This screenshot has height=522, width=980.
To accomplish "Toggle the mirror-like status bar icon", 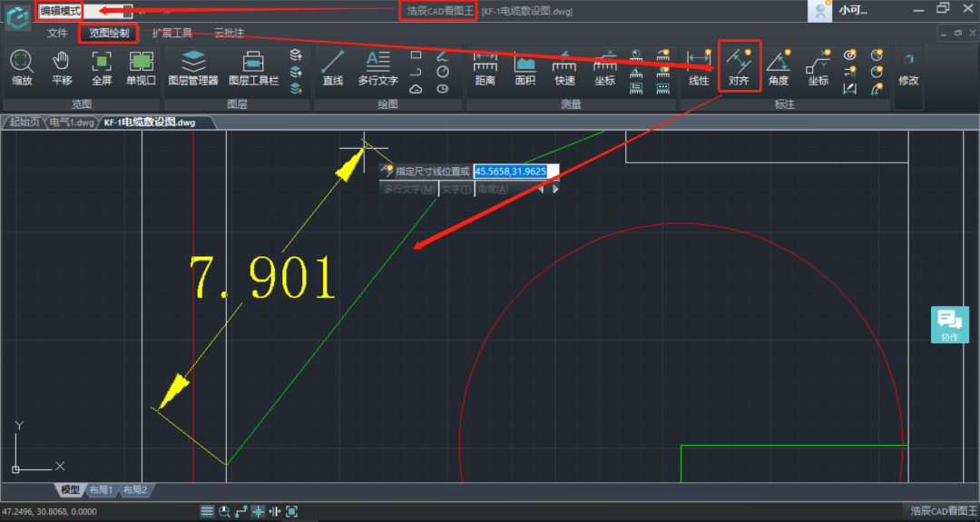I will coord(275,511).
